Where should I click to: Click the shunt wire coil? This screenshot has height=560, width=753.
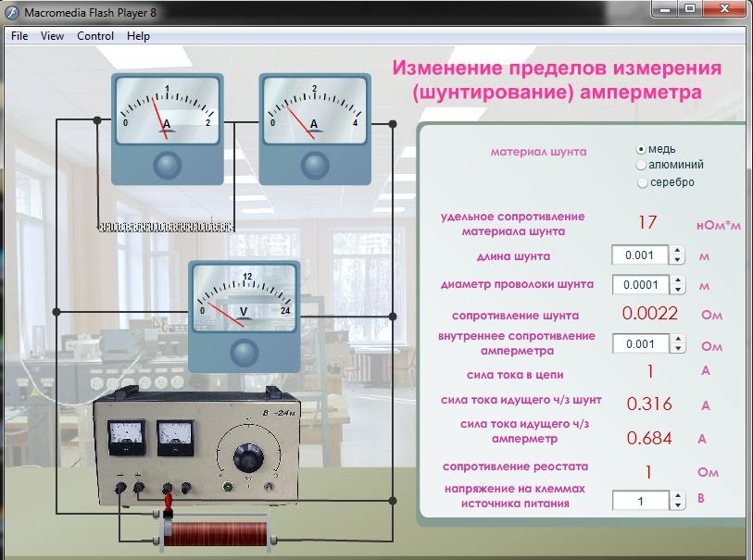tap(166, 227)
